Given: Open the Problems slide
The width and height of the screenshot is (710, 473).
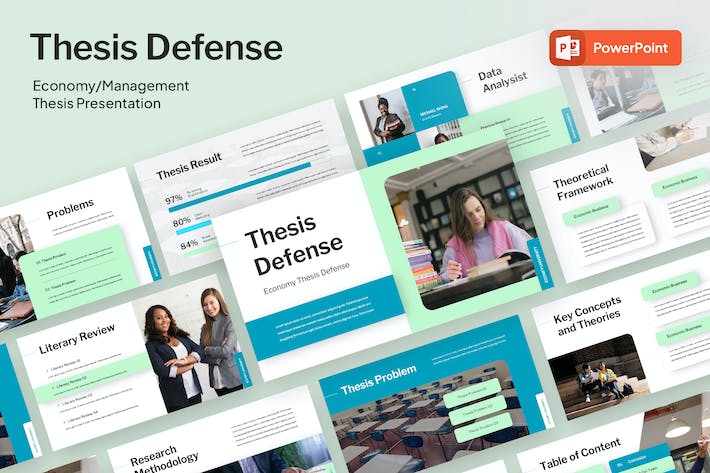Looking at the screenshot, I should pos(70,208).
